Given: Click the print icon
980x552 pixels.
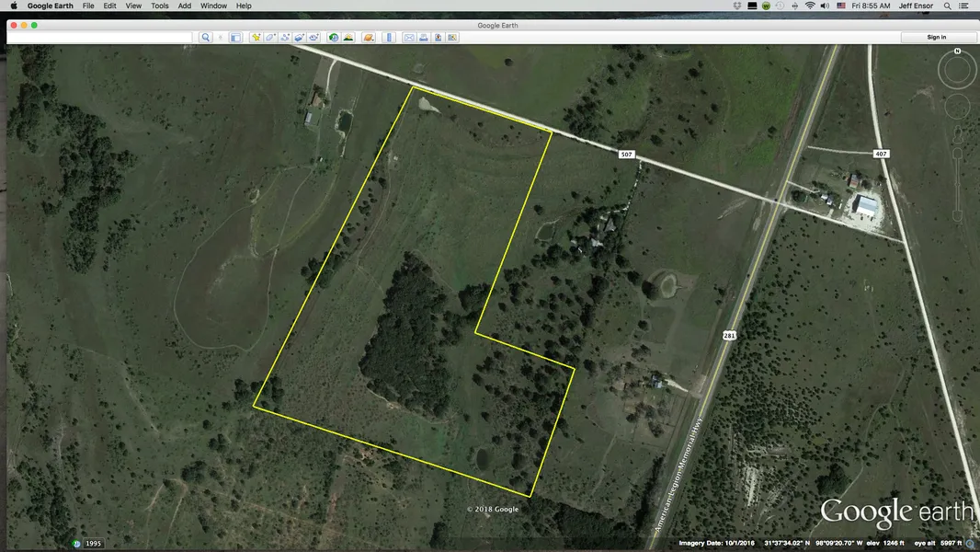Looking at the screenshot, I should pyautogui.click(x=424, y=38).
